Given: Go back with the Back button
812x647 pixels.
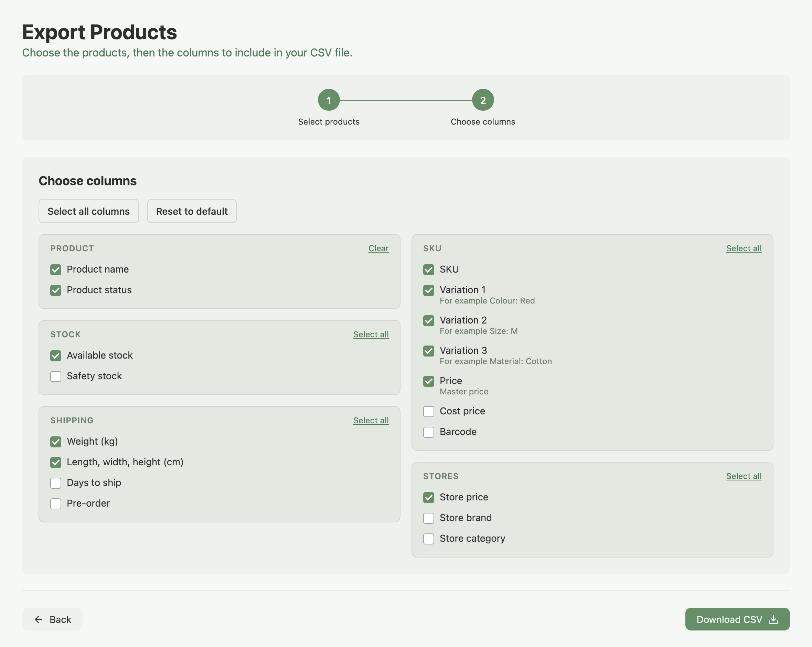Looking at the screenshot, I should (52, 619).
